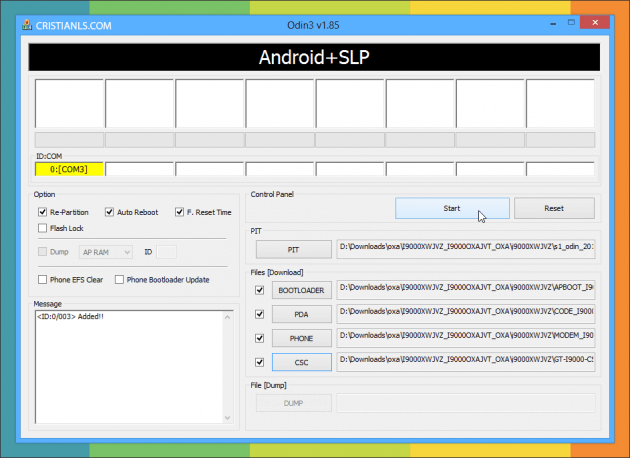Open the PIT file browser button

294,248
